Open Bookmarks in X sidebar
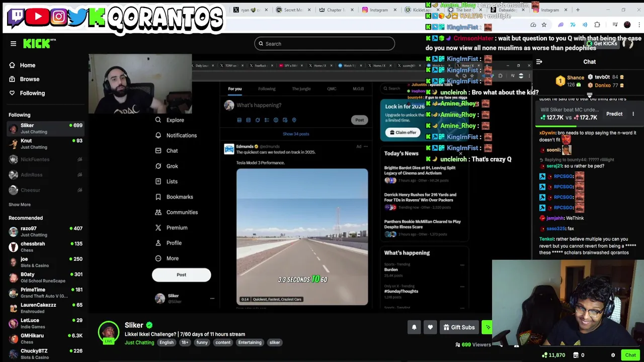 point(174,197)
